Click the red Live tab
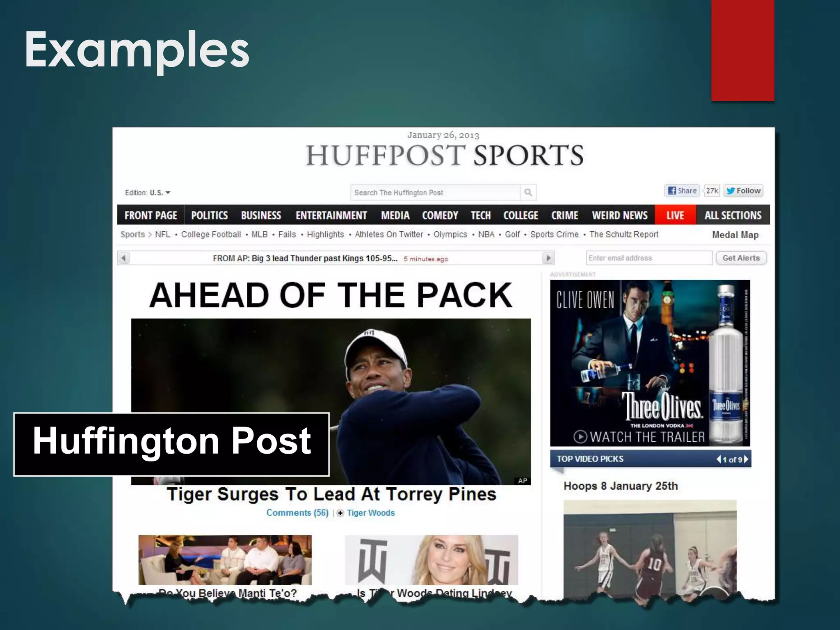Screen dimensions: 840x630 [x=675, y=215]
